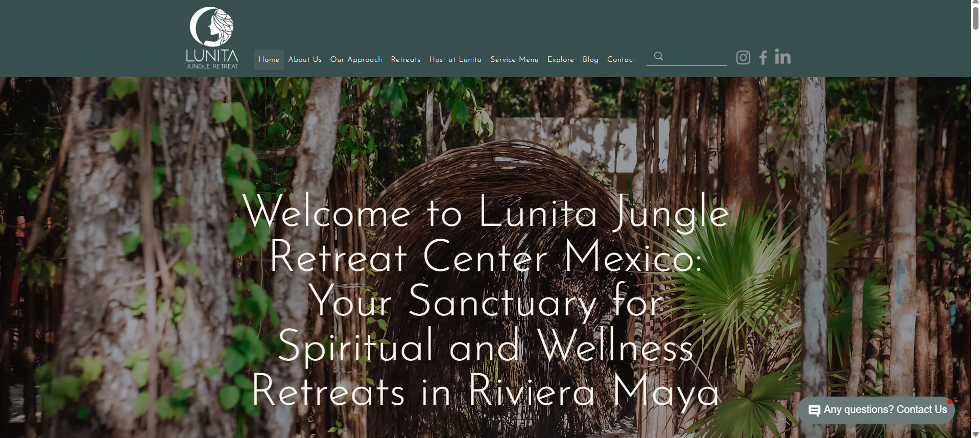Click the 'Any questions? Contact Us' button
980x438 pixels.
(876, 410)
